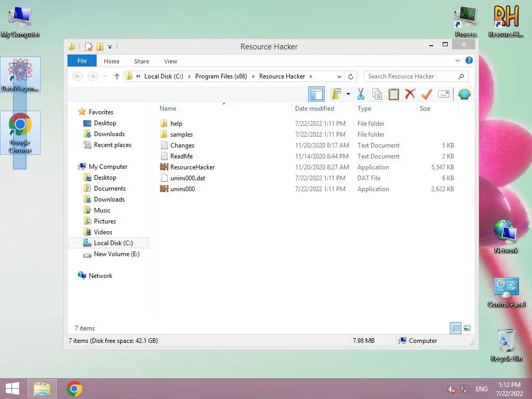Open the Start button
This screenshot has height=399, width=532.
coord(12,389)
